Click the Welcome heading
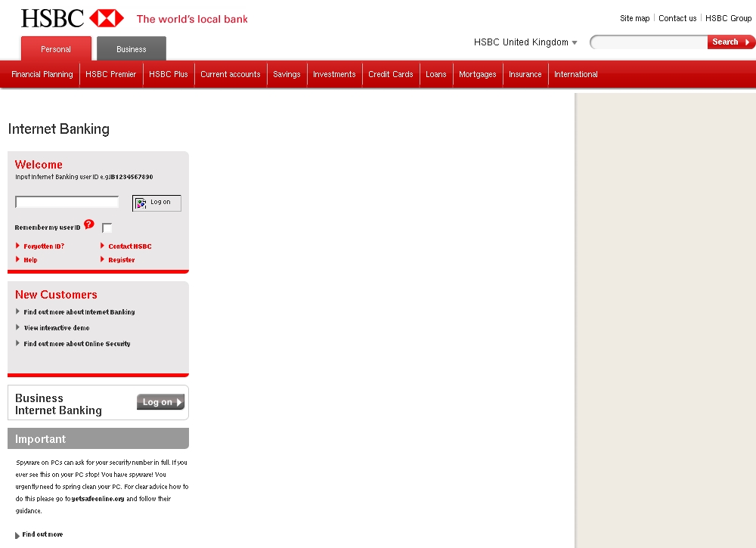The height and width of the screenshot is (548, 756). 39,164
